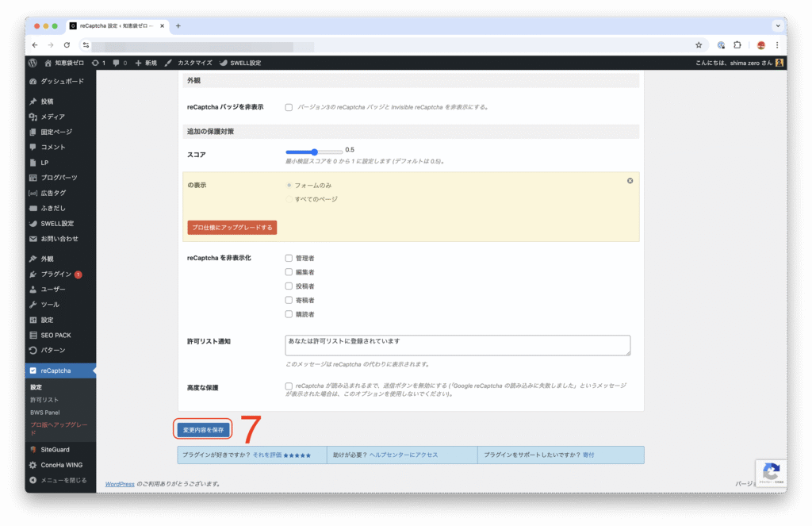
Task: Open ブログパーツ in the sidebar
Action: click(60, 178)
